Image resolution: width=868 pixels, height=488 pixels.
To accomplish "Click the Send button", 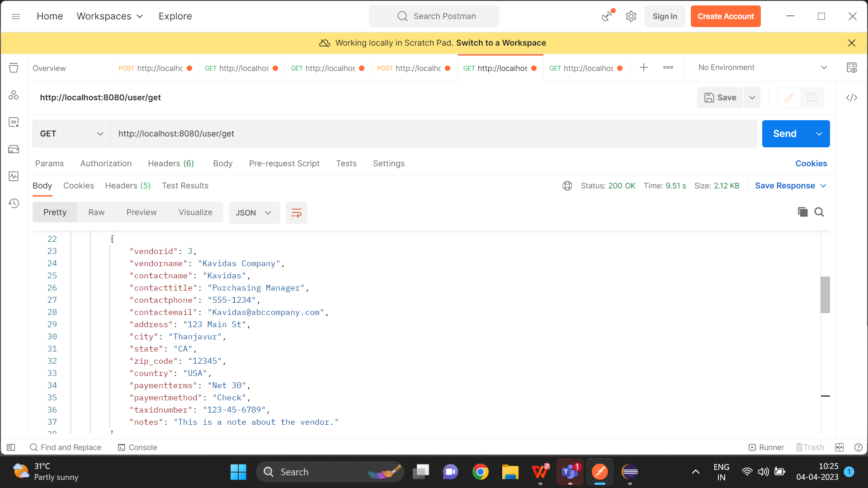I will click(785, 133).
